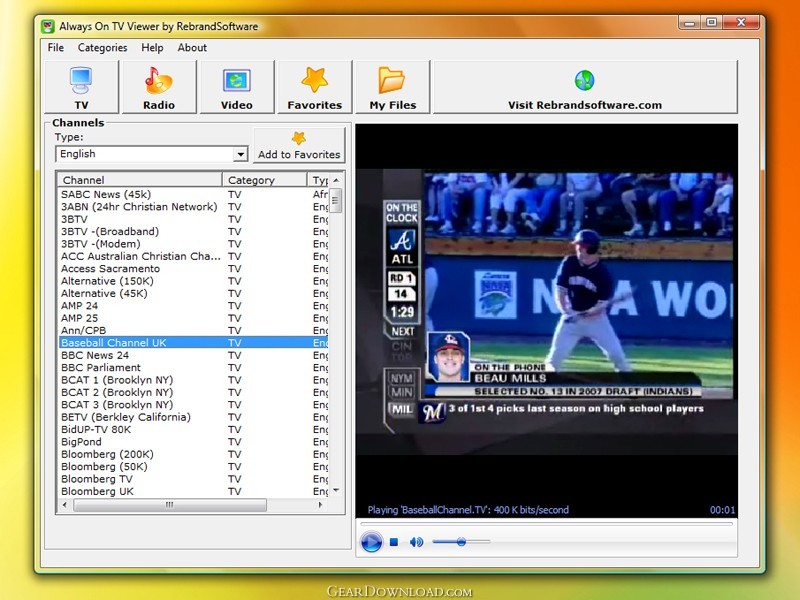Click the application icon in title bar
800x600 pixels.
48,27
